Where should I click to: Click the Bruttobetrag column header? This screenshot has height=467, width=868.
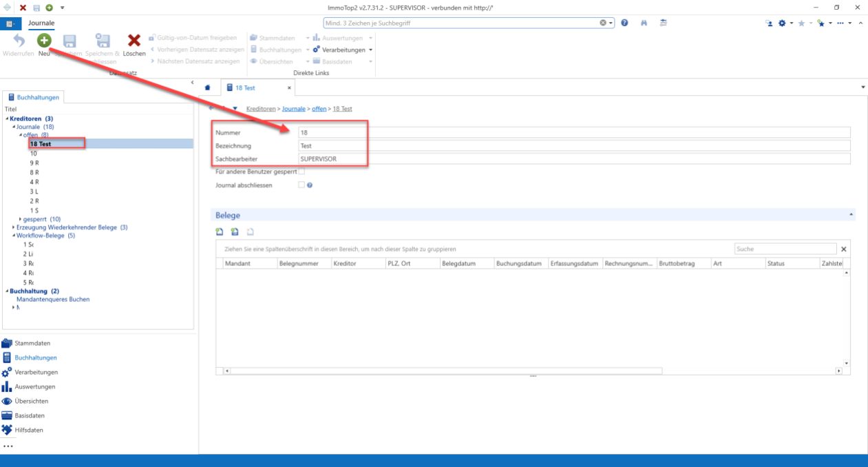click(684, 264)
